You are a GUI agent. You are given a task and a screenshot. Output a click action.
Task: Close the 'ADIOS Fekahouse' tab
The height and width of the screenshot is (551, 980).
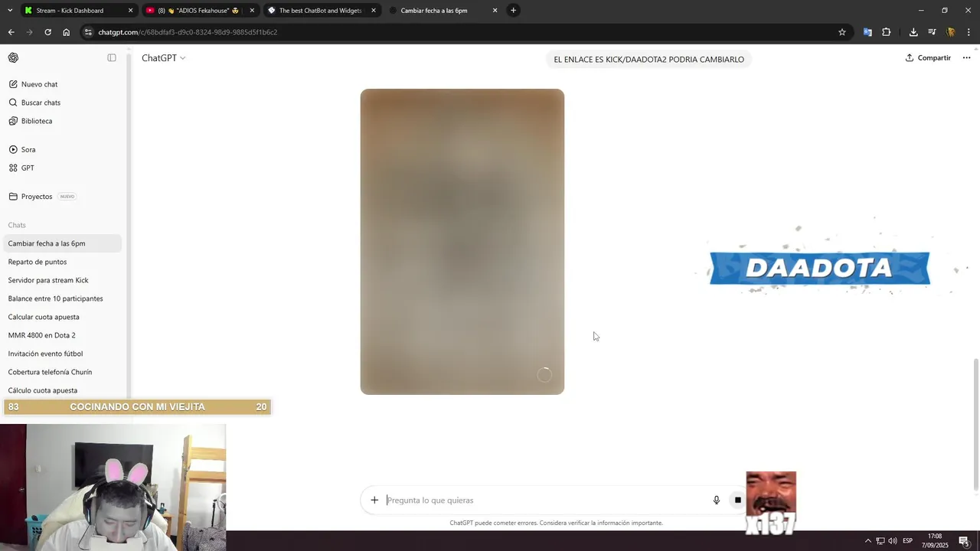(x=252, y=11)
